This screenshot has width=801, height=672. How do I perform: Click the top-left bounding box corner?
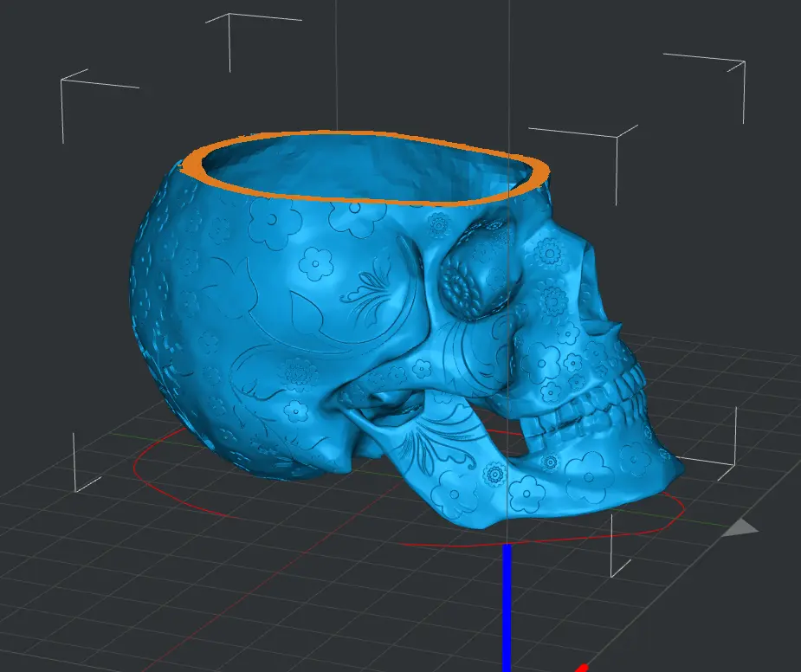click(63, 82)
